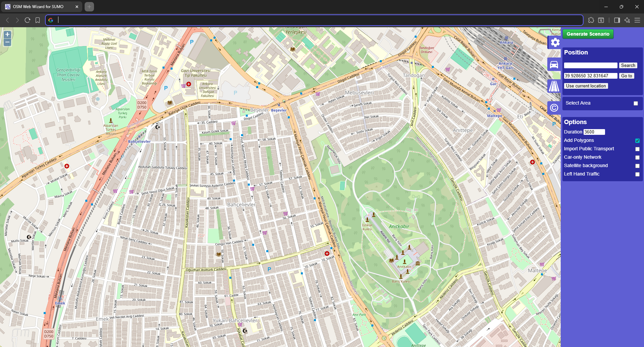Image resolution: width=644 pixels, height=347 pixels.
Task: Enable the Satellite background checkbox
Action: (x=637, y=166)
